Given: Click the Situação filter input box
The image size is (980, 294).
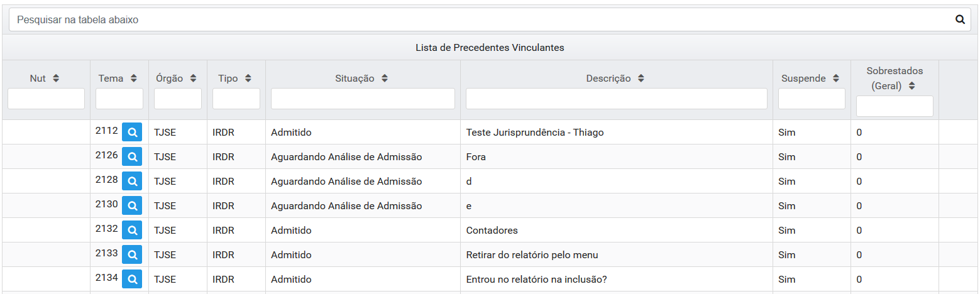Looking at the screenshot, I should (x=363, y=99).
